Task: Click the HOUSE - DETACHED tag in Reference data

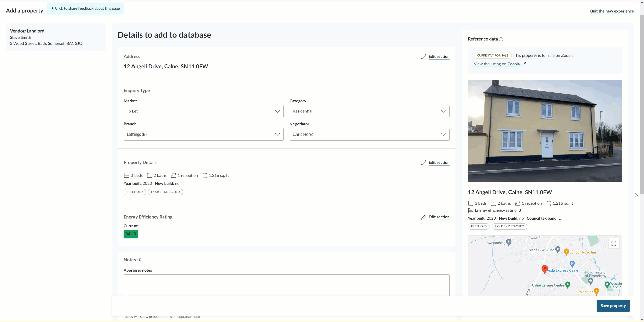Action: (x=509, y=226)
